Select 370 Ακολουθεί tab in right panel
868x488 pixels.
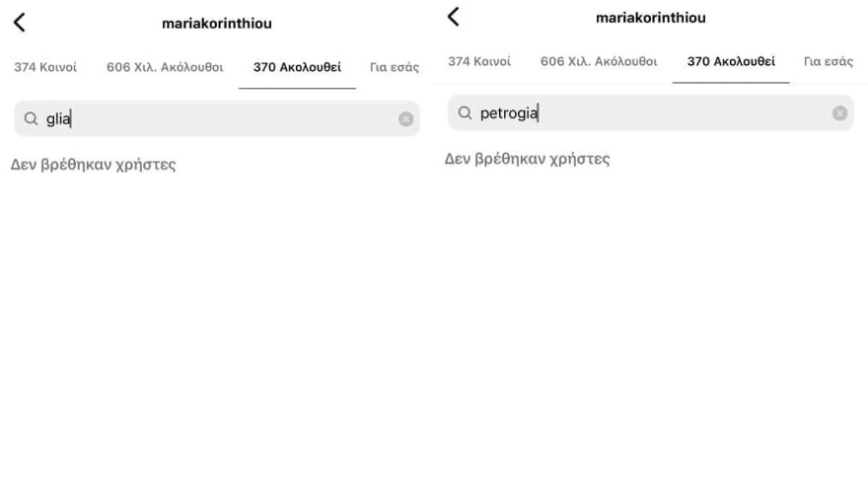[731, 61]
